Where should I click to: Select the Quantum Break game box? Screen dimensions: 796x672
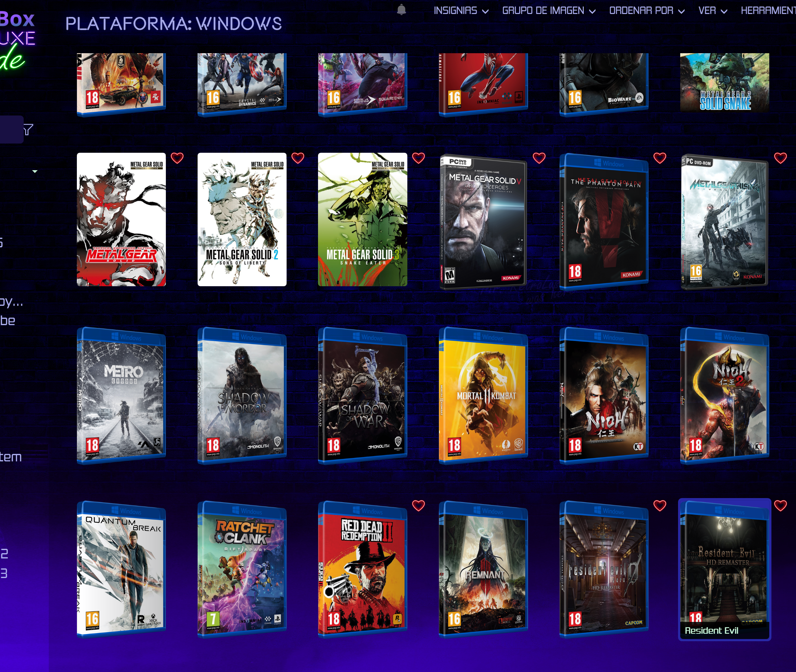coord(121,570)
